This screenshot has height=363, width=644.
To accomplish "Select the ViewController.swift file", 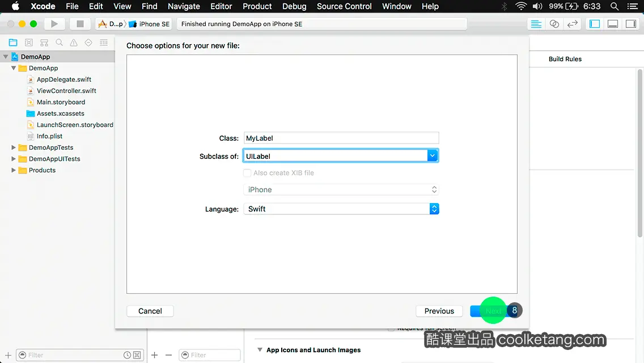I will point(66,91).
